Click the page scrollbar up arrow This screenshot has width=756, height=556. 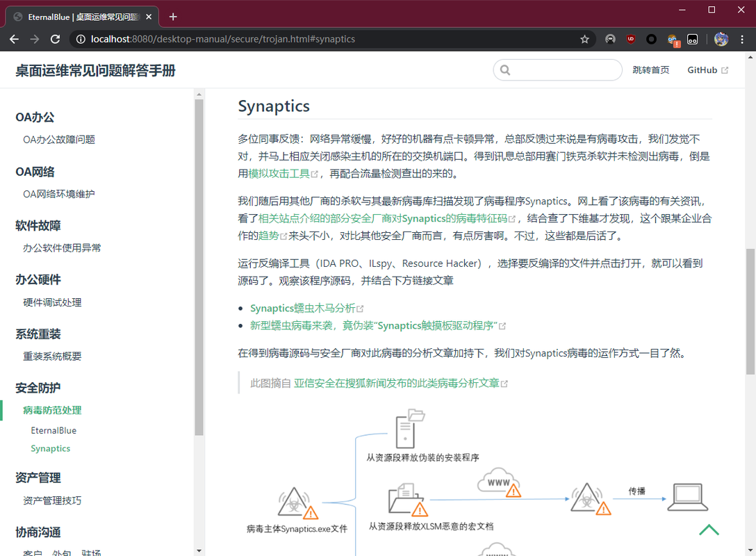(750, 58)
